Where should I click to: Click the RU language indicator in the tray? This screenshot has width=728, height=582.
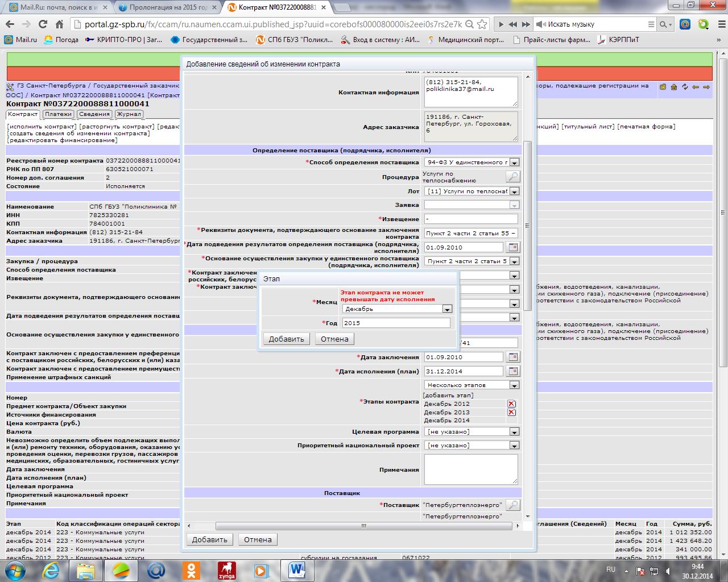611,569
